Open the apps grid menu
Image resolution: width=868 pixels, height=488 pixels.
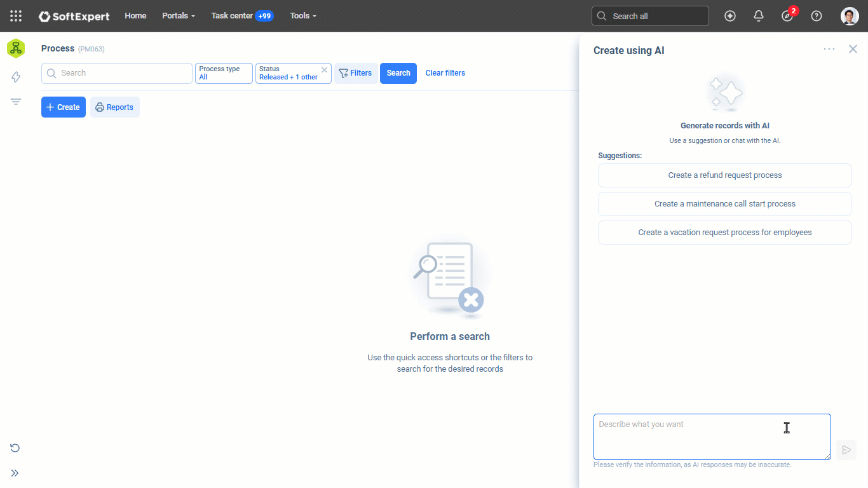pos(16,16)
